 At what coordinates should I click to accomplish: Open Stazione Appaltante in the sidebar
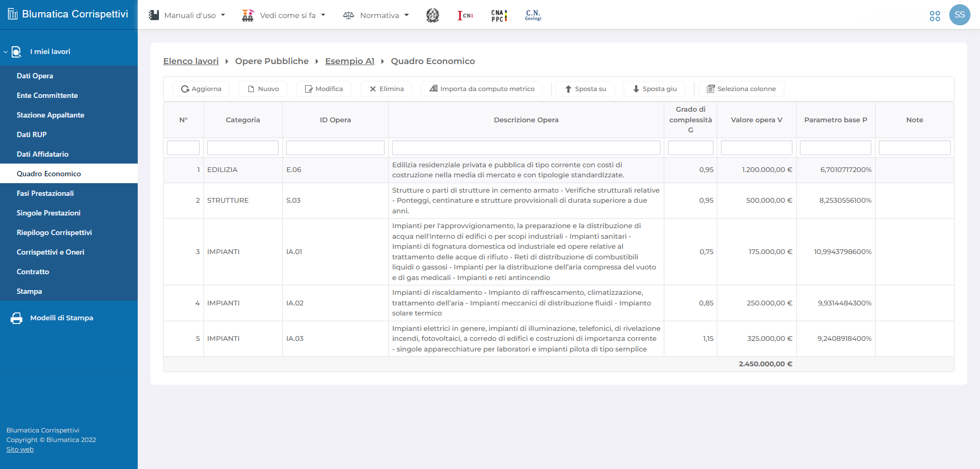point(69,115)
